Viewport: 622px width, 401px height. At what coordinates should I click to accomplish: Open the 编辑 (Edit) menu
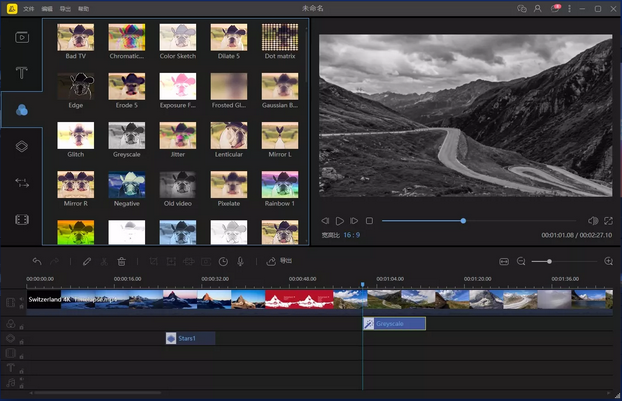(47, 8)
